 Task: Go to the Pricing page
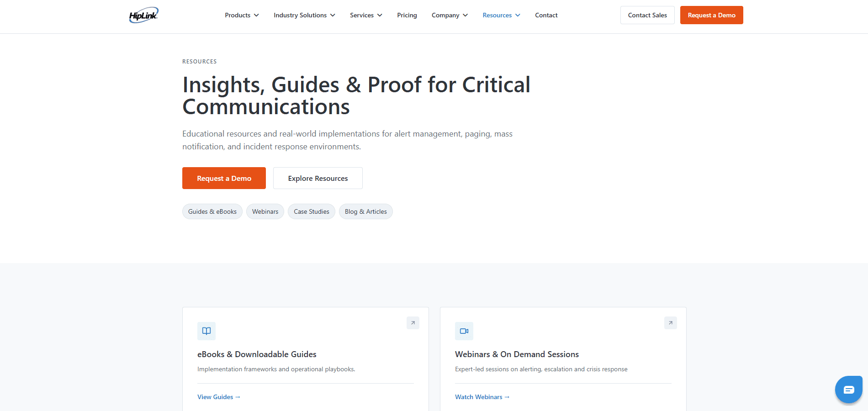pyautogui.click(x=407, y=15)
